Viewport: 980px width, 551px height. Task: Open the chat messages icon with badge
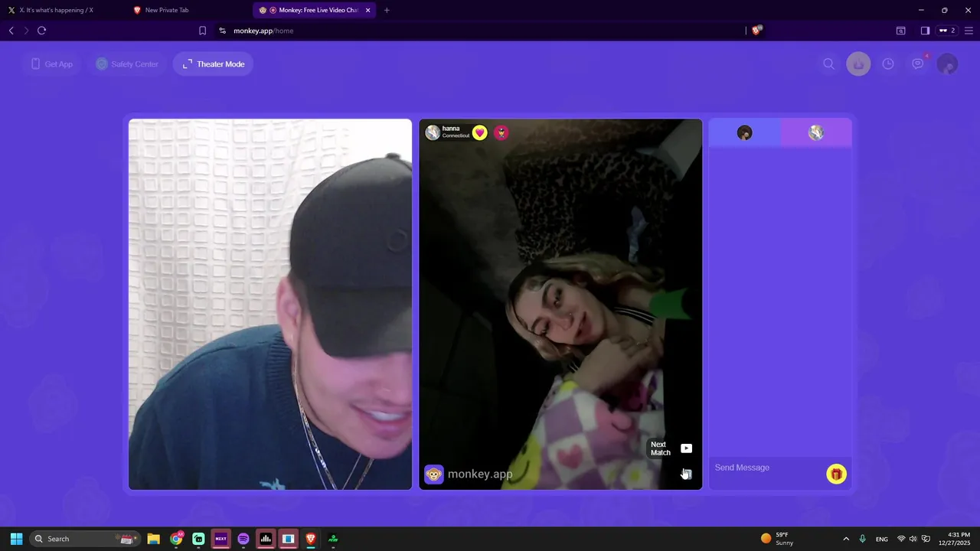tap(918, 64)
